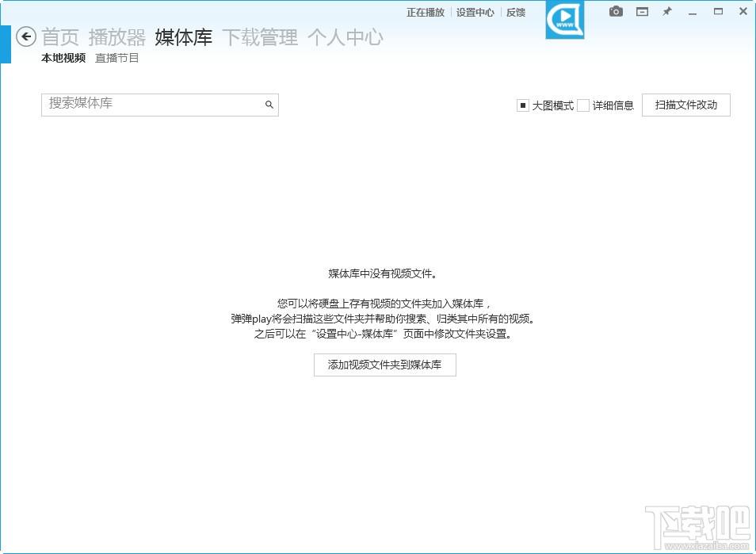Image resolution: width=756 pixels, height=554 pixels.
Task: Enable the 详细信息 checkbox
Action: click(x=583, y=105)
